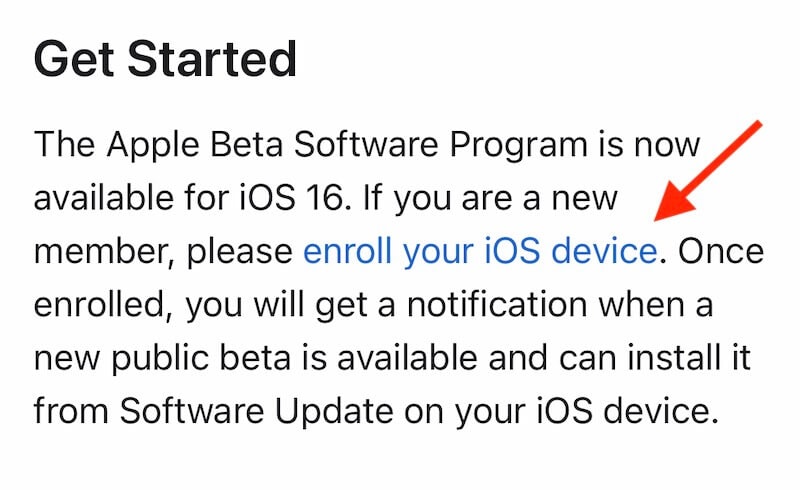This screenshot has height=490, width=800.
Task: Click the word when
Action: [x=637, y=306]
